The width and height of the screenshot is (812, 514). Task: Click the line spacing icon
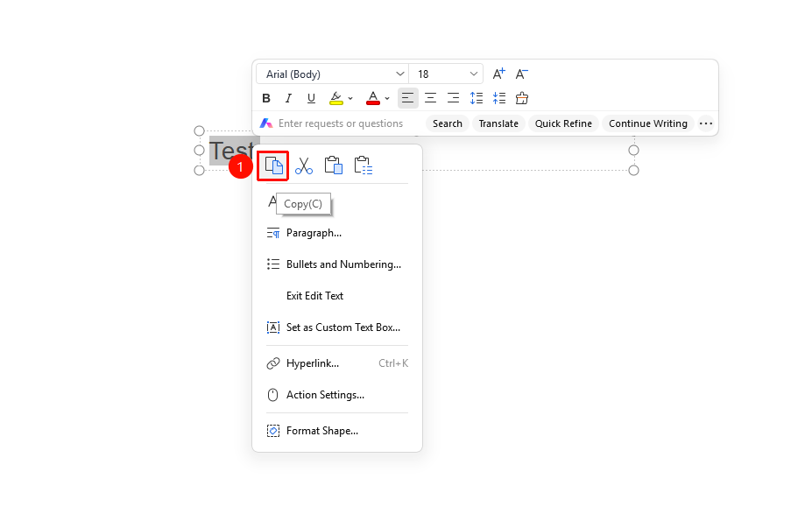477,98
